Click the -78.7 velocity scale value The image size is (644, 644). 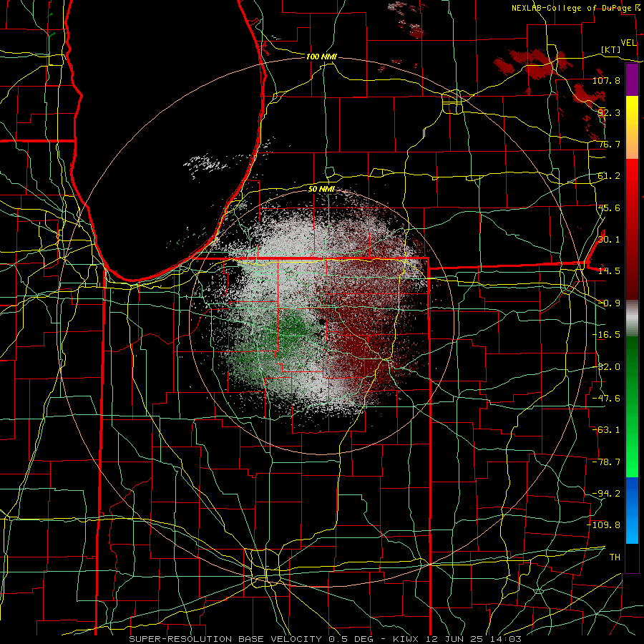tap(606, 462)
